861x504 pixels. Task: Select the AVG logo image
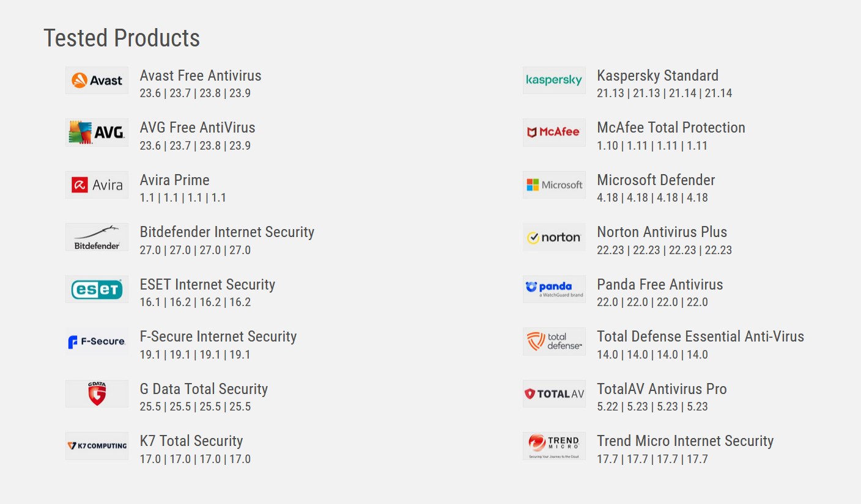pos(97,133)
